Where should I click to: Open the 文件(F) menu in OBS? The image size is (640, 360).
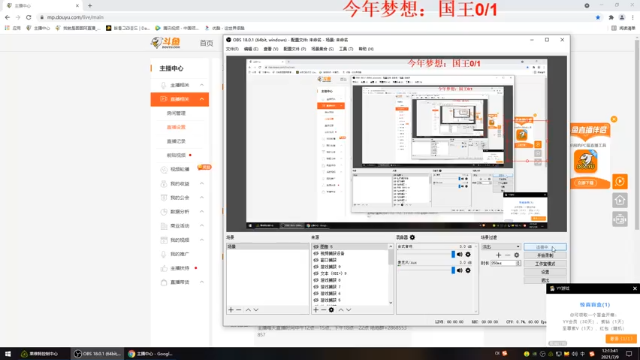(x=232, y=49)
